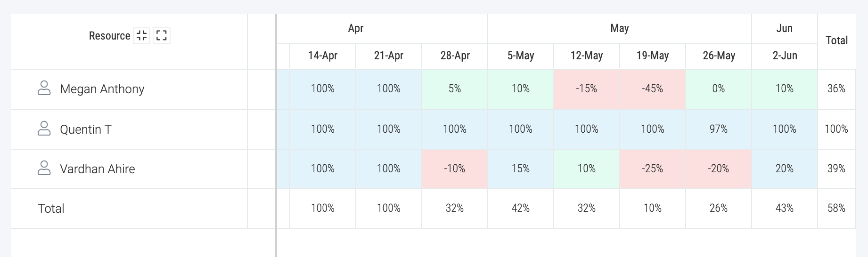Image resolution: width=868 pixels, height=257 pixels.
Task: Click the Resource column header label
Action: (109, 36)
